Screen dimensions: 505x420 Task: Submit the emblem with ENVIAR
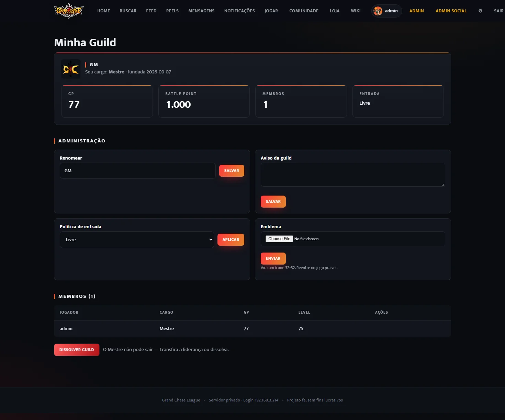(273, 258)
